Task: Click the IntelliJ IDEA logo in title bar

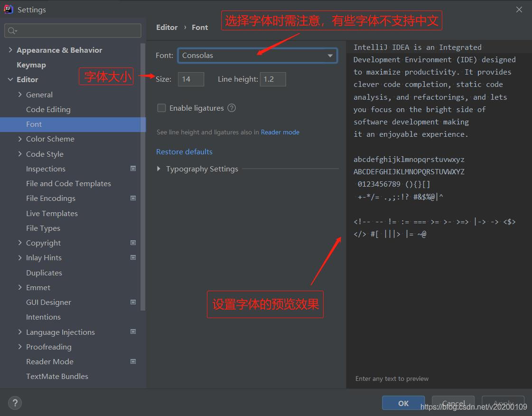Action: pos(8,9)
